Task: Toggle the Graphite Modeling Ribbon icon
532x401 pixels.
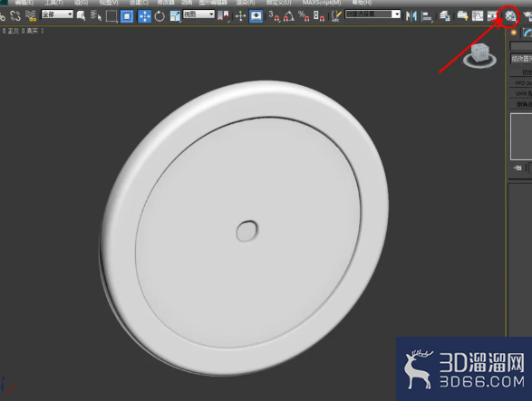Action: click(462, 15)
